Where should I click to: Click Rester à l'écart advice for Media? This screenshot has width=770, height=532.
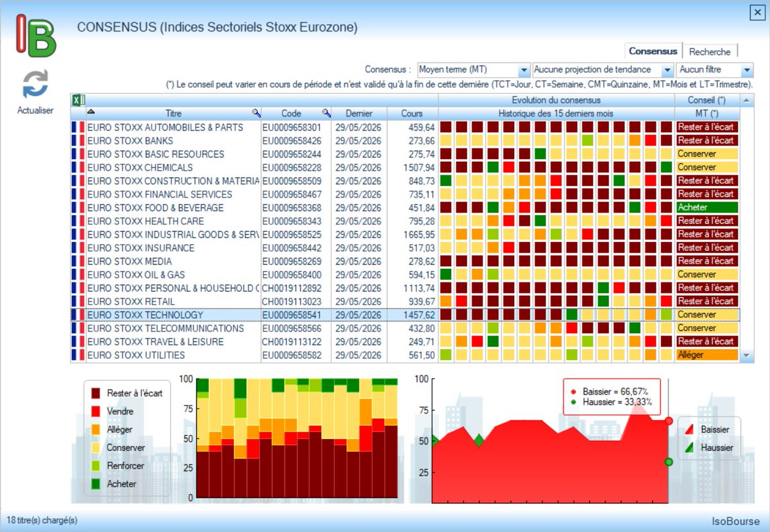coord(706,261)
